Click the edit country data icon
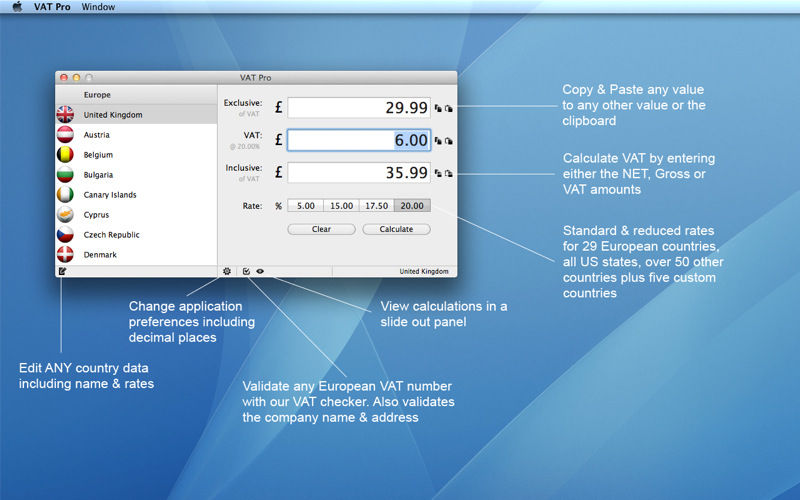Screen dimensions: 800x500 [x=62, y=271]
